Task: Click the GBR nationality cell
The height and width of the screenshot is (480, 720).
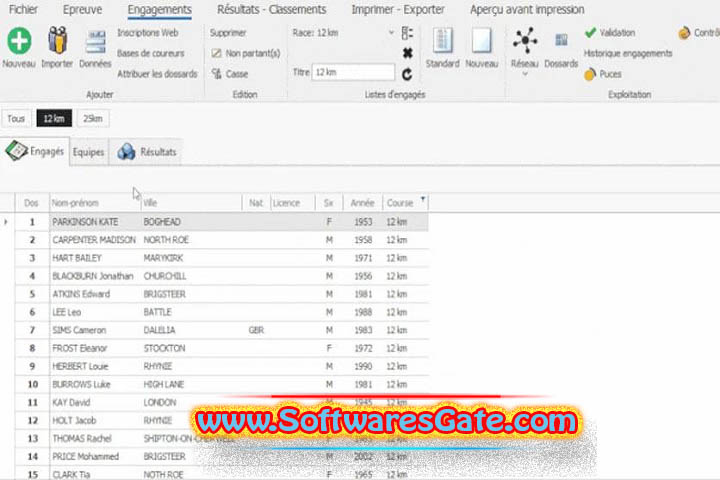Action: coord(256,330)
